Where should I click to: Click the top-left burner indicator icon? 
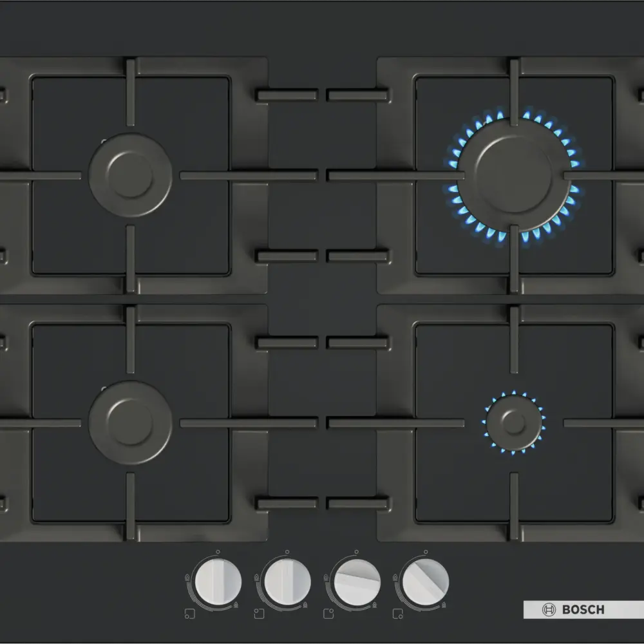[x=259, y=614]
